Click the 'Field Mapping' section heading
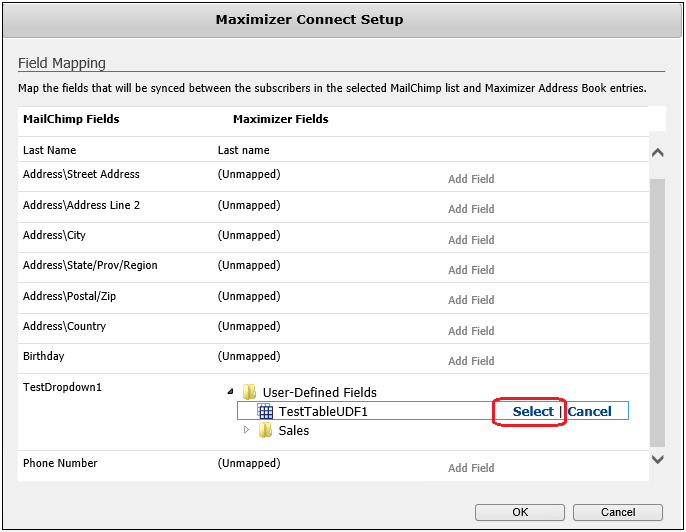686x532 pixels. (x=62, y=63)
